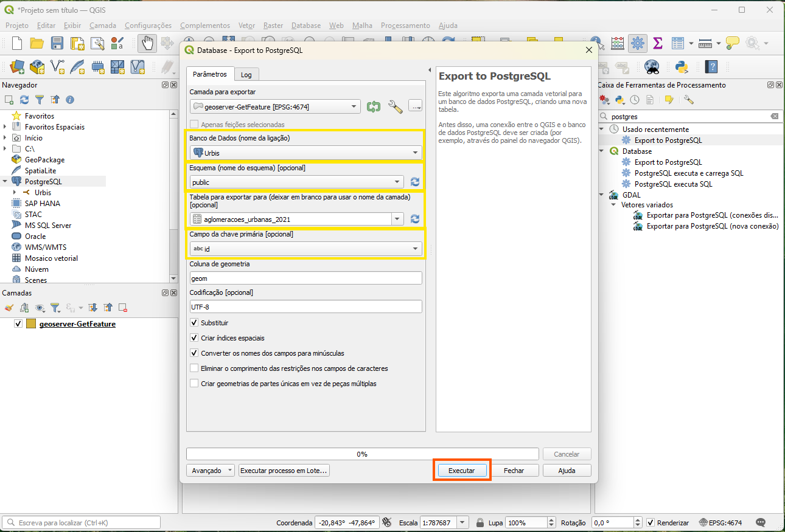Open the Avançado dropdown button
The width and height of the screenshot is (785, 532).
(x=211, y=471)
